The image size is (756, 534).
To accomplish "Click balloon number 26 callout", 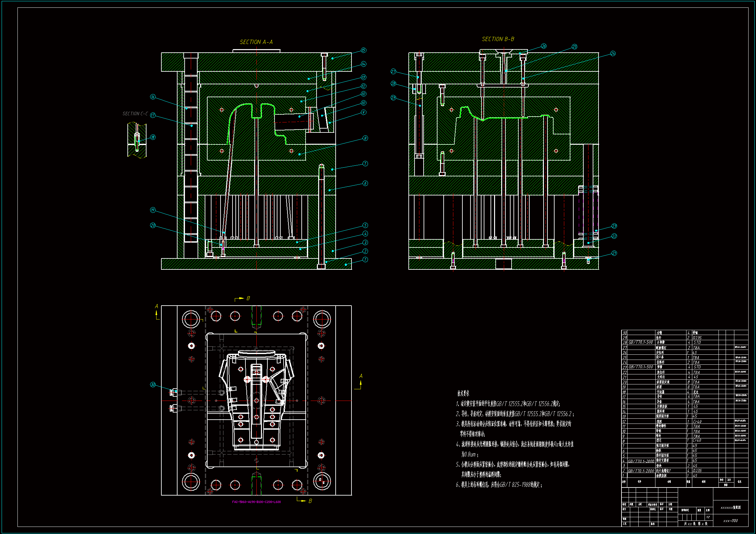I will click(544, 47).
